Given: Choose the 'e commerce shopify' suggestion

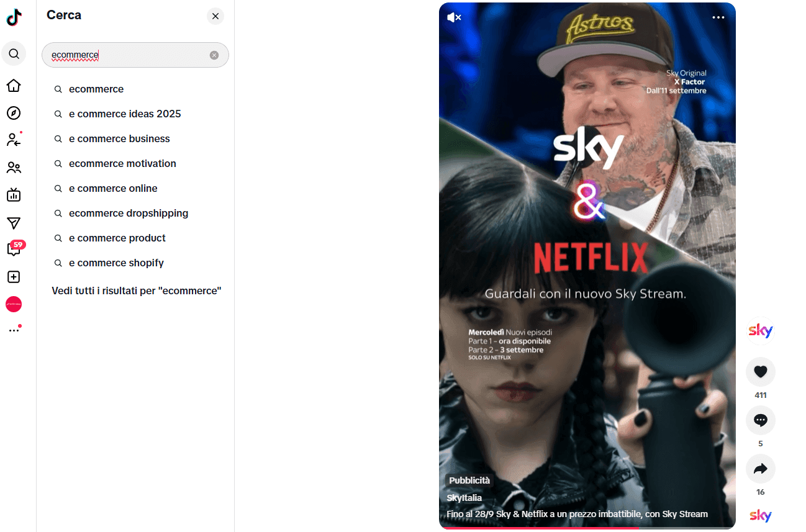Looking at the screenshot, I should [x=135, y=263].
